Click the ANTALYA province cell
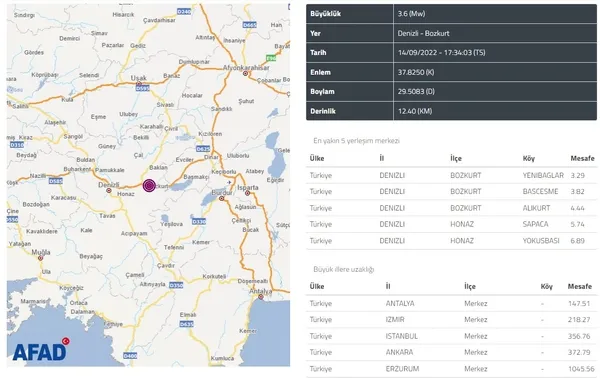This screenshot has height=378, width=600. 400,303
